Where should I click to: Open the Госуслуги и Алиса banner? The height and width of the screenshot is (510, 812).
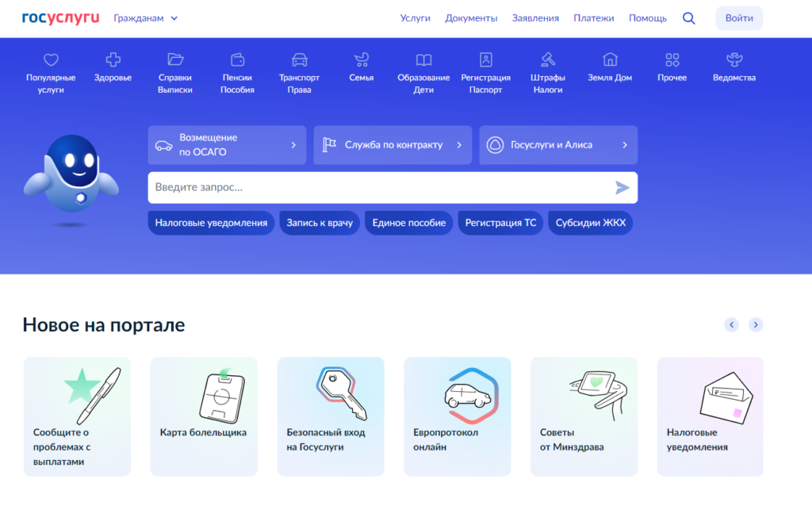(x=558, y=145)
